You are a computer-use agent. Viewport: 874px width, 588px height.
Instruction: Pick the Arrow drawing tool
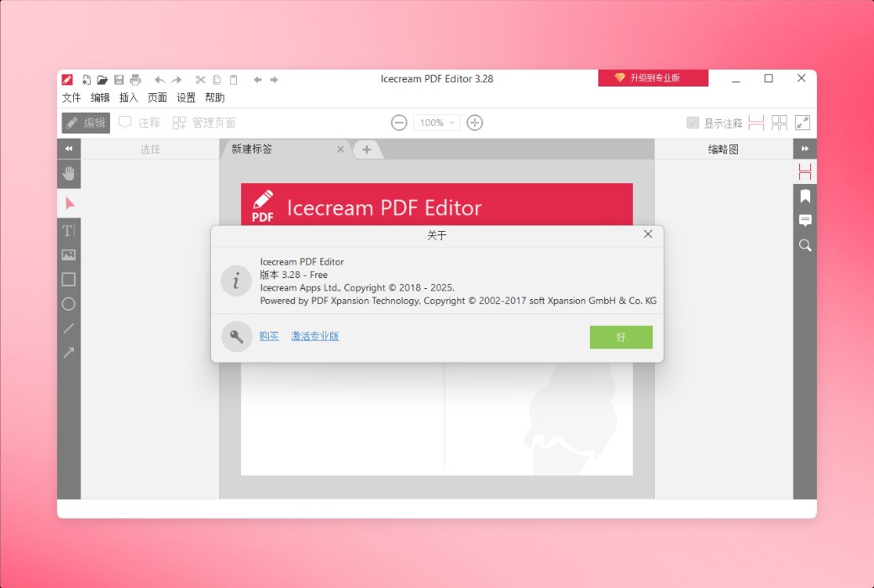[68, 352]
